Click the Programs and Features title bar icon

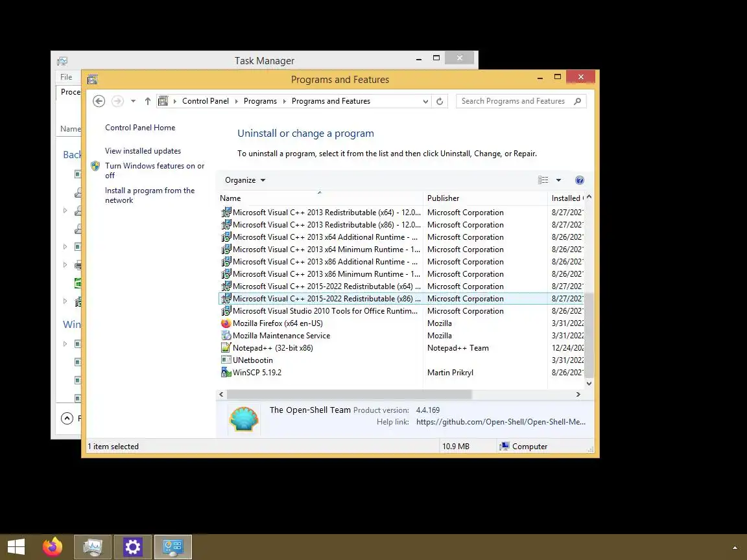pyautogui.click(x=93, y=80)
